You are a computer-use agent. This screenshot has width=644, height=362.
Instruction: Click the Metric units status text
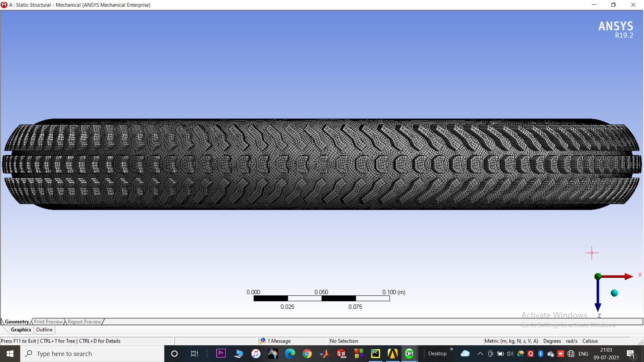click(511, 341)
